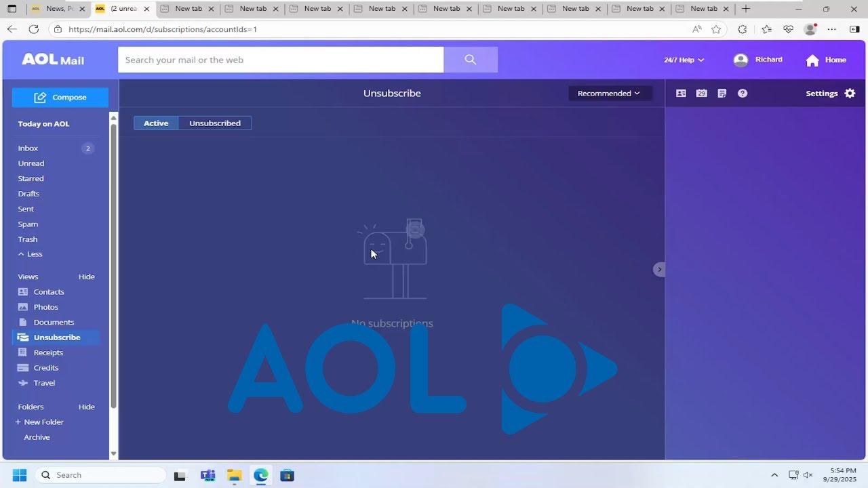Switch to the News browser tab
This screenshot has height=488, width=868.
tap(58, 9)
